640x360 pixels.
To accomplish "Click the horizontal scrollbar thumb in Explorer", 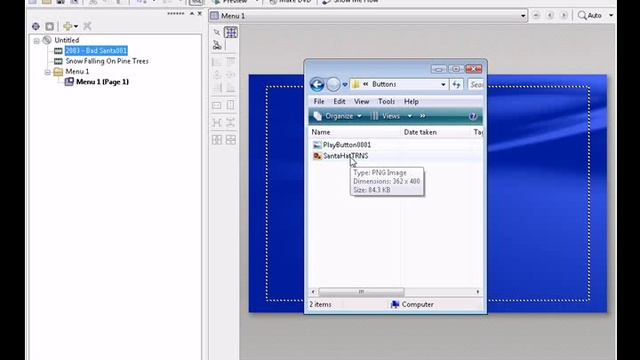I will click(361, 292).
